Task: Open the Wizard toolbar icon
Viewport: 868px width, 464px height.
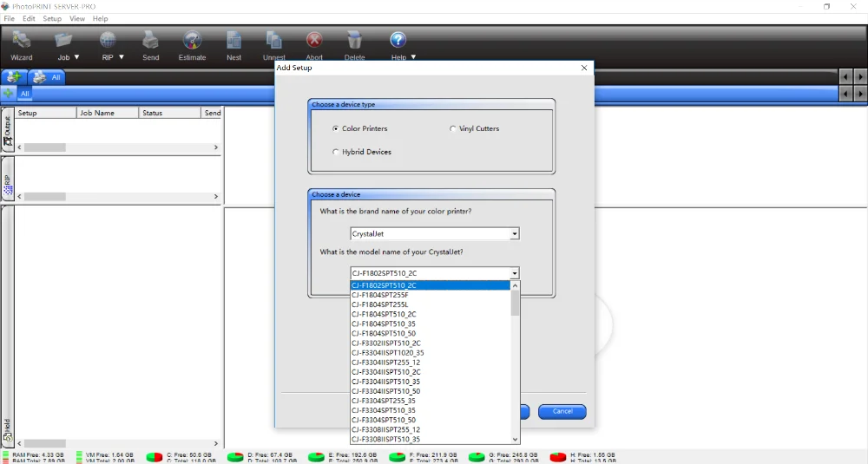Action: (x=22, y=41)
